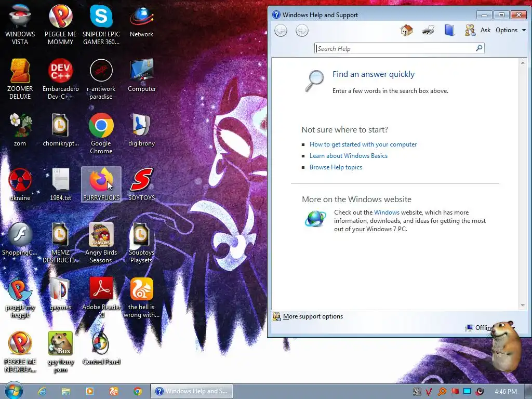532x399 pixels.
Task: Open Windows Explorer from taskbar
Action: pyautogui.click(x=66, y=391)
